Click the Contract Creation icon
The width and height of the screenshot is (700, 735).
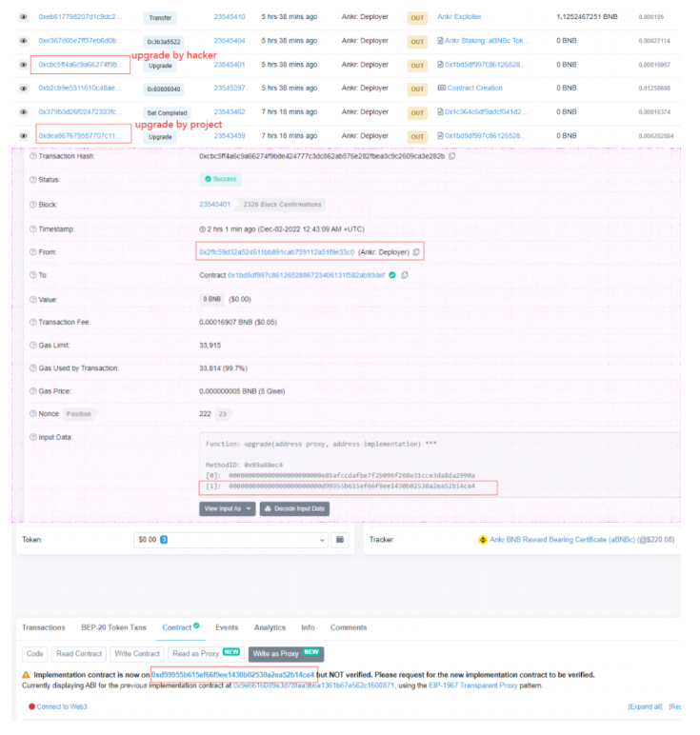pos(441,88)
